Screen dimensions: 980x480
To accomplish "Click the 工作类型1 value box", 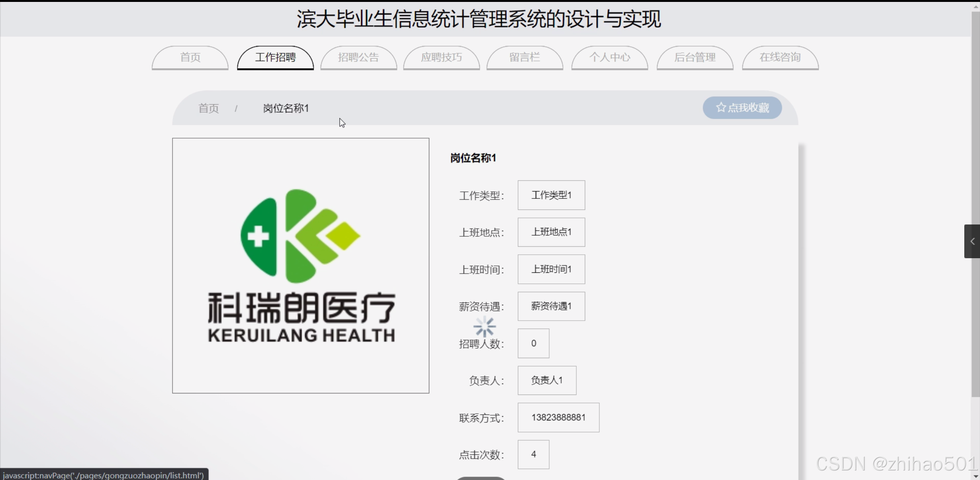I will point(551,195).
